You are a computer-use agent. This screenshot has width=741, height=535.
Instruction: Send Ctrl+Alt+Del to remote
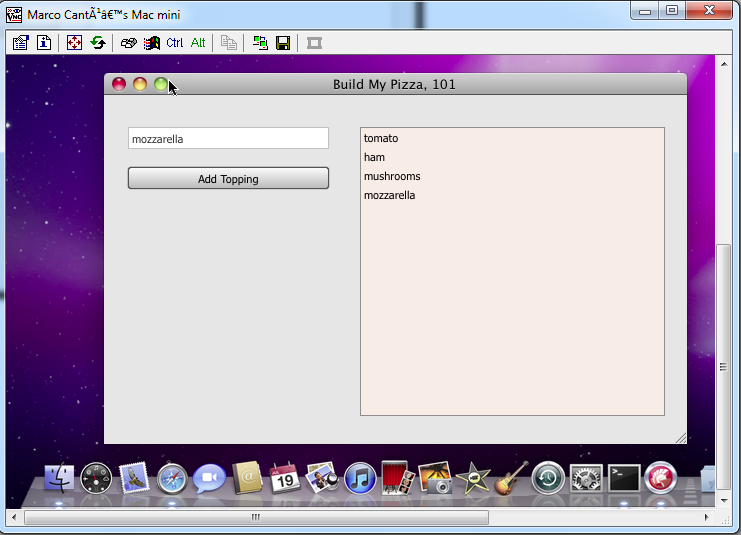click(x=129, y=43)
